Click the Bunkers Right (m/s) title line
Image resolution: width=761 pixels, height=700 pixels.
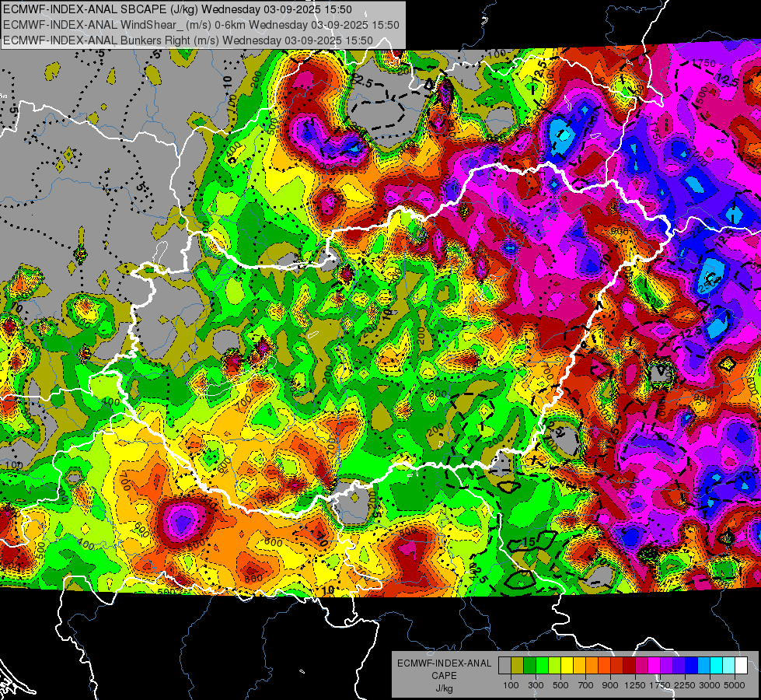pos(188,40)
